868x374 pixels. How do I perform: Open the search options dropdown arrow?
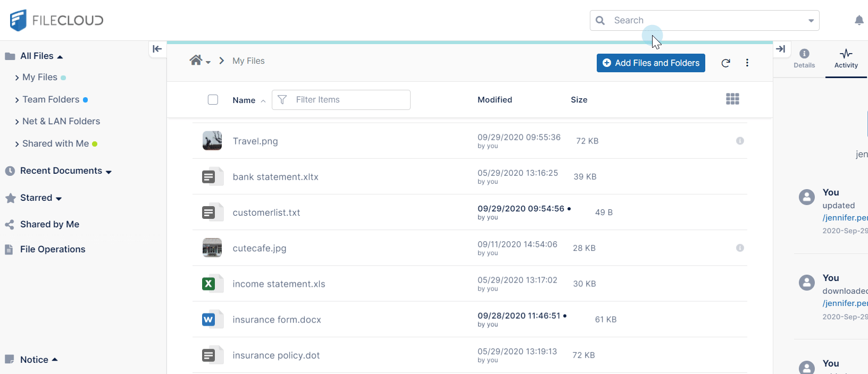tap(811, 21)
